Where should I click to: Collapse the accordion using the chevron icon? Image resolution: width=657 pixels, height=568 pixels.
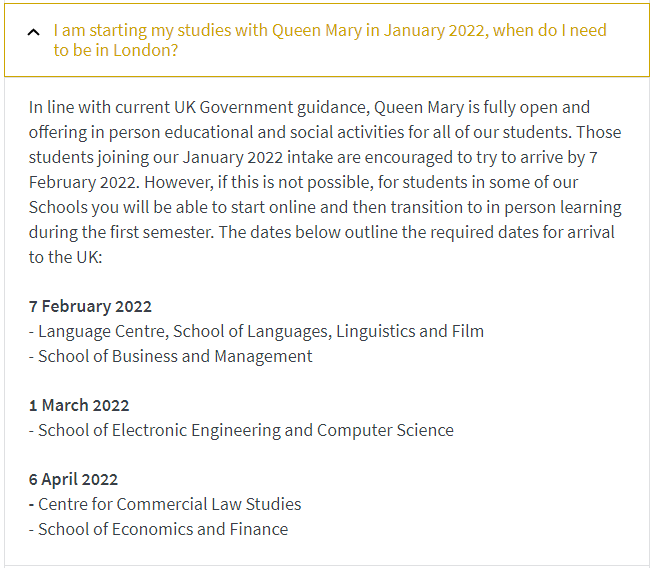(34, 32)
